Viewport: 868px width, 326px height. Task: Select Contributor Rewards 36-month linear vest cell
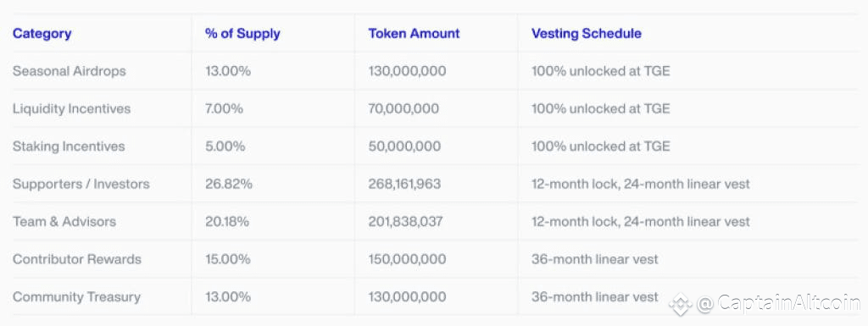pos(595,259)
